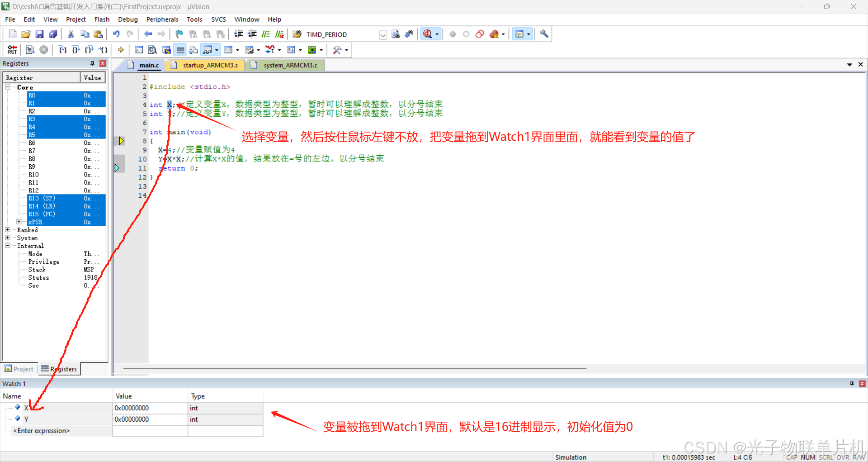The width and height of the screenshot is (868, 462).
Task: Open the Toolbox dropdown arrow
Action: 347,50
